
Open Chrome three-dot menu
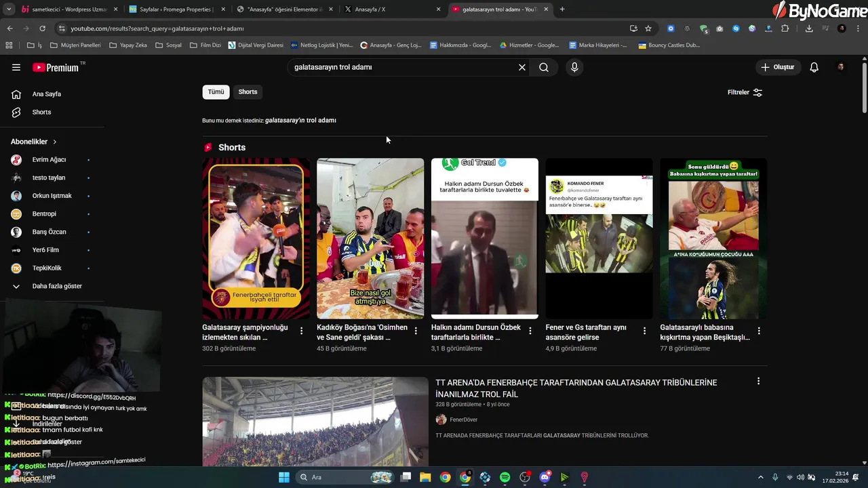tap(858, 28)
